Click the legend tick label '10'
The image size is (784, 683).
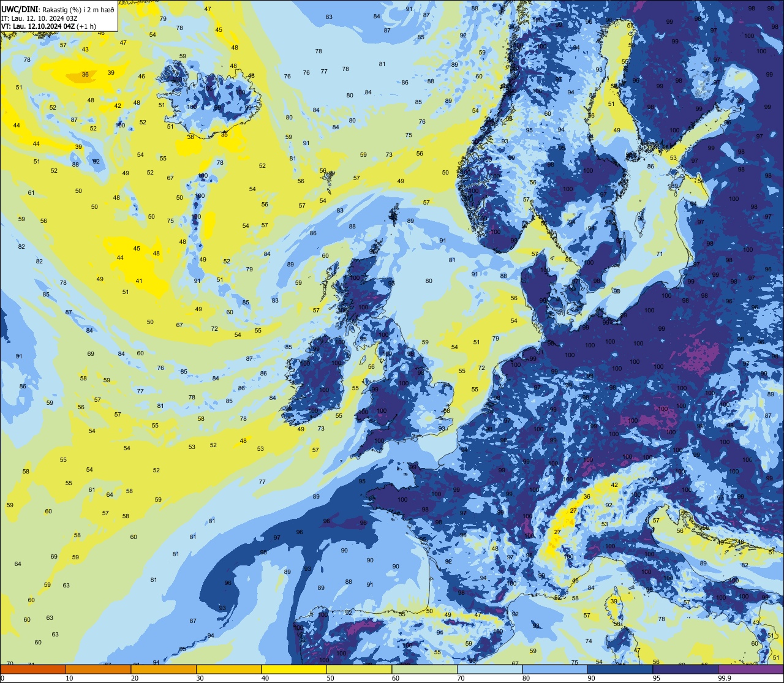click(70, 677)
